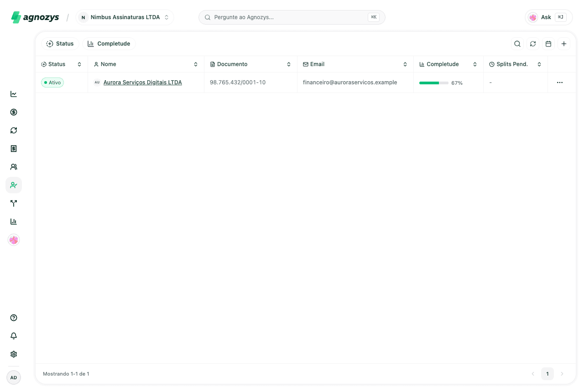Viewport: 584px width, 392px height.
Task: Sort by the Splits Pend. column header
Action: (516, 64)
